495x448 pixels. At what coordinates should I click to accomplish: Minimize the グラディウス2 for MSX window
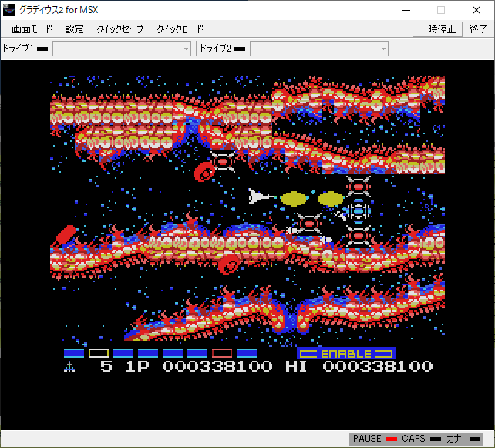pos(406,10)
